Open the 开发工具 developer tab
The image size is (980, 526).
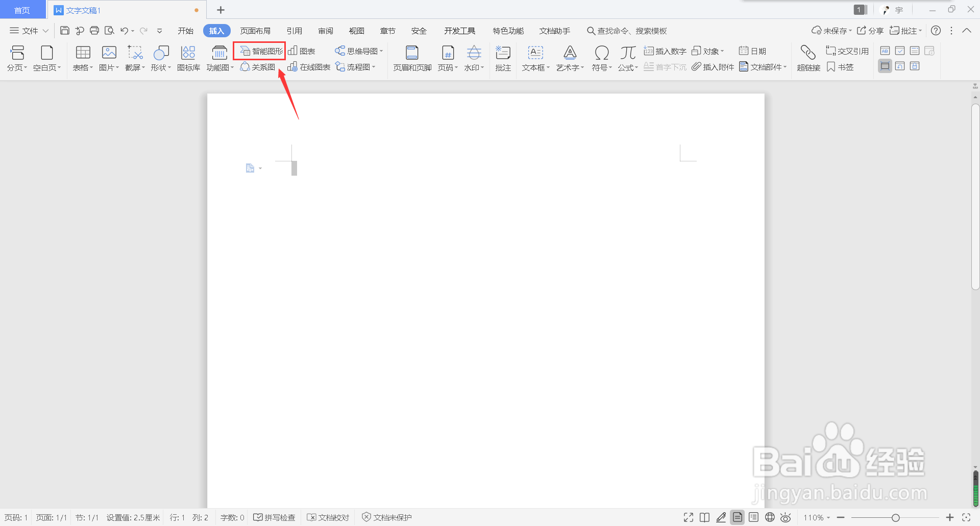click(x=459, y=31)
